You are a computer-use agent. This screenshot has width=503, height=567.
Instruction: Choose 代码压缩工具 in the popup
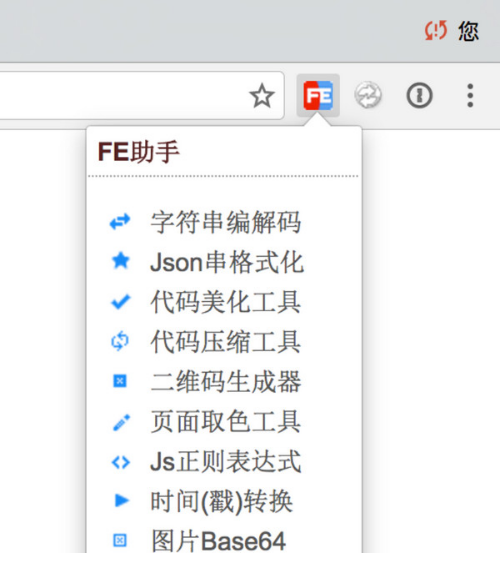click(226, 342)
